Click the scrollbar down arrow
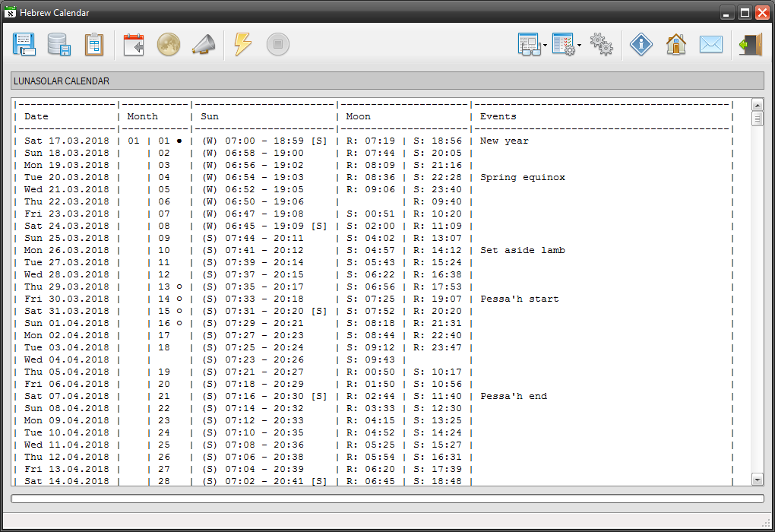 pos(758,479)
